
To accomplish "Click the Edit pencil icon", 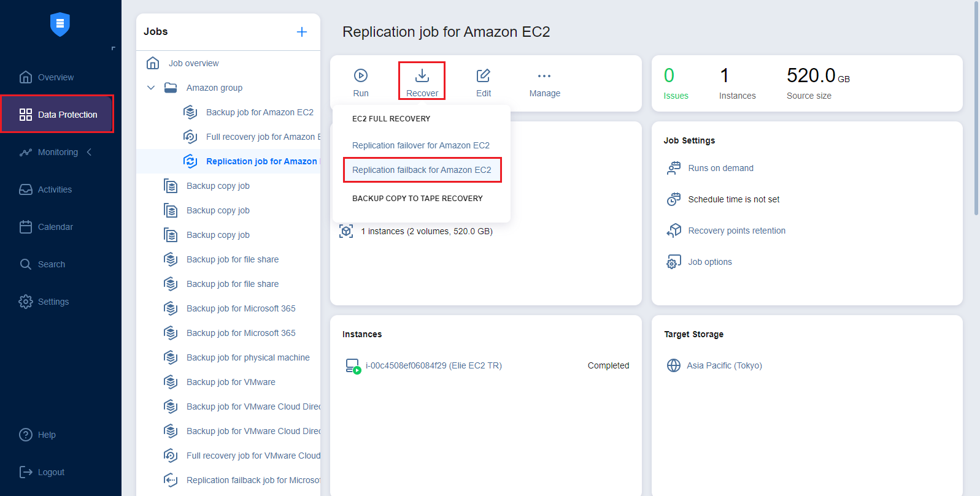I will click(x=484, y=75).
